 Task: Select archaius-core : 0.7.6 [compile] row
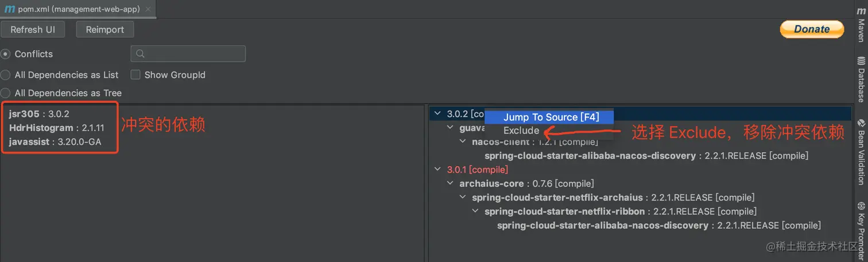(x=526, y=183)
